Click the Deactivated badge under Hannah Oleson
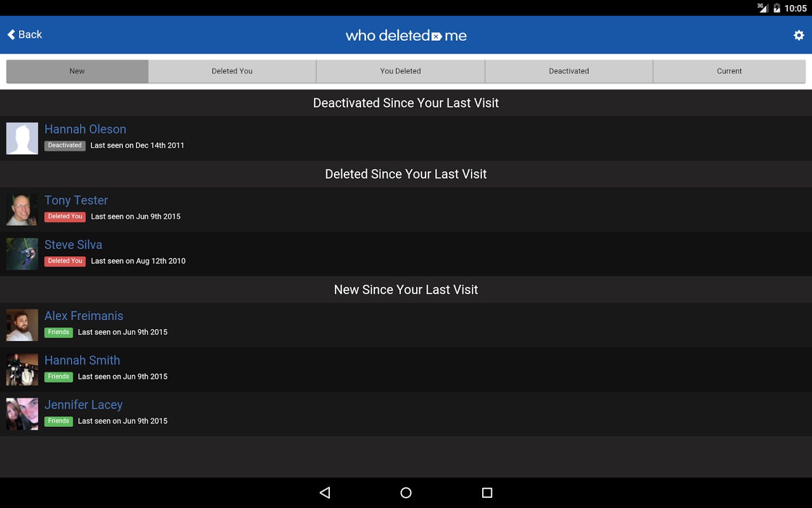This screenshot has height=508, width=812. (x=64, y=146)
